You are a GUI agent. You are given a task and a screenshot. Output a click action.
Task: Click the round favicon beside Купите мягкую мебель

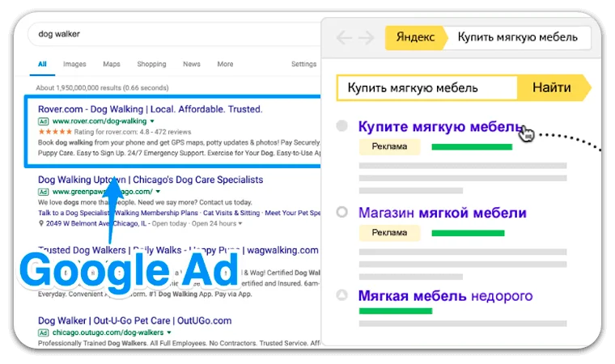342,126
